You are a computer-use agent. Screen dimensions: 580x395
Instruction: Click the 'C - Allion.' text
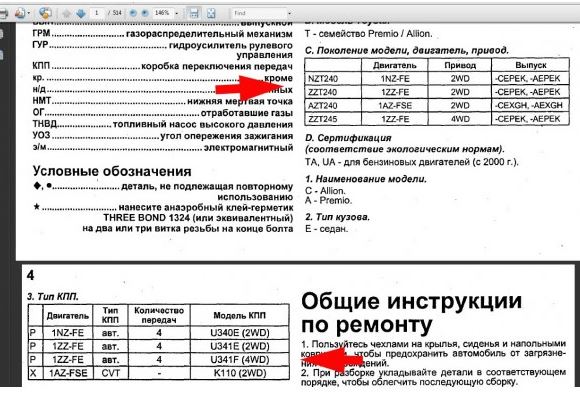click(325, 191)
